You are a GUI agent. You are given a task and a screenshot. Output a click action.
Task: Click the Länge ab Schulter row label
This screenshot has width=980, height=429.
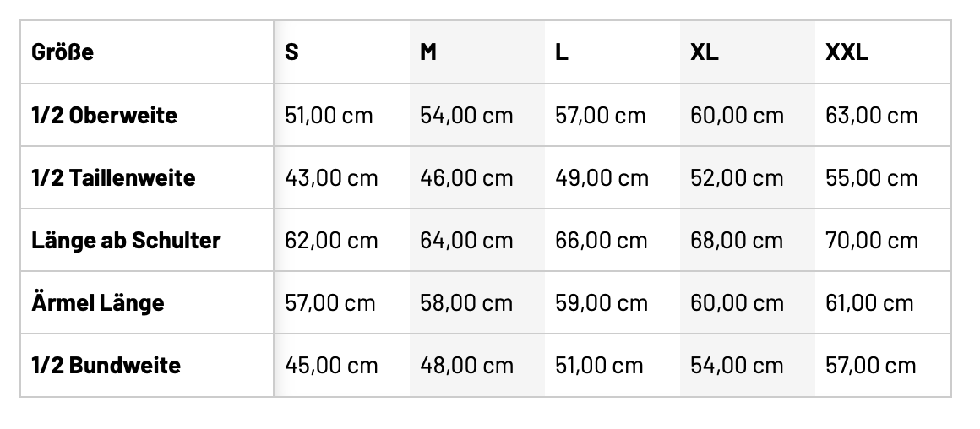point(126,240)
